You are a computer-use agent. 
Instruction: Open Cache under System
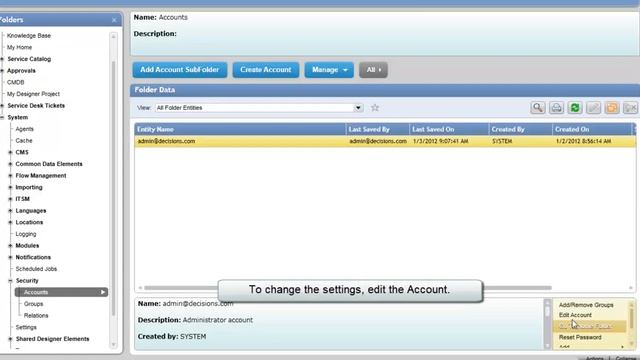click(24, 140)
